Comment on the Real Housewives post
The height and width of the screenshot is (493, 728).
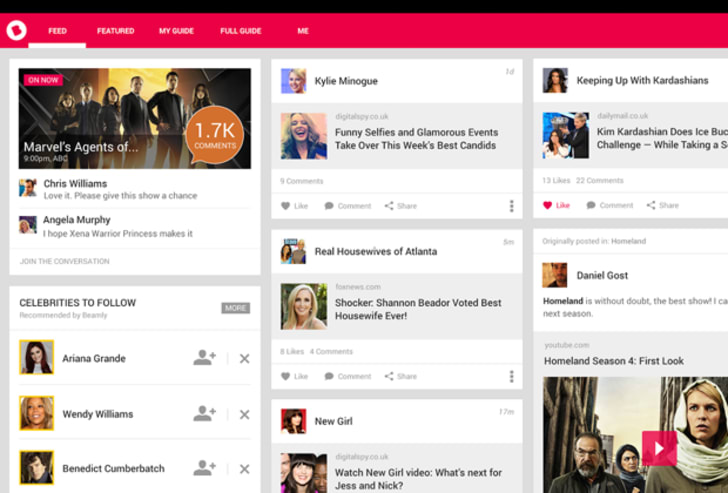[348, 376]
